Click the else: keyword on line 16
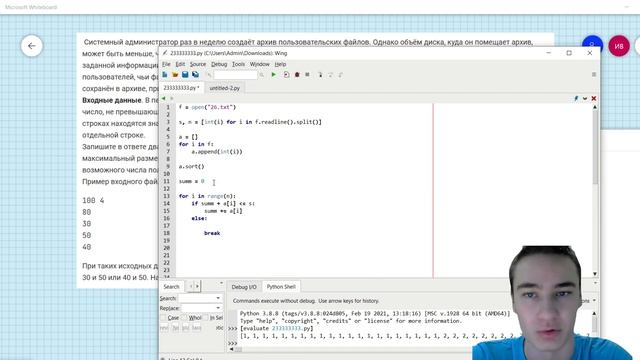Viewport: 640px width, 360px height. coord(199,218)
